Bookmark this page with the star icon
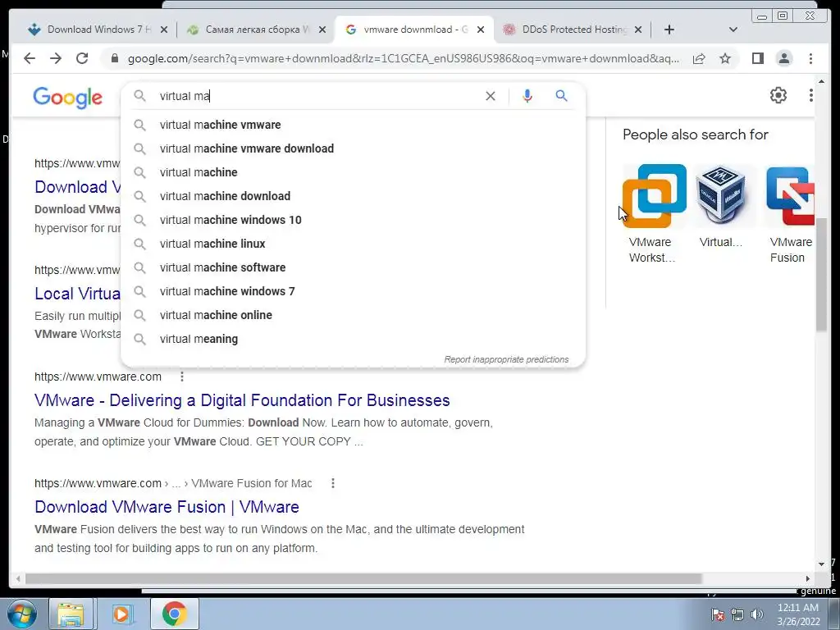Viewport: 840px width, 630px height. click(725, 58)
